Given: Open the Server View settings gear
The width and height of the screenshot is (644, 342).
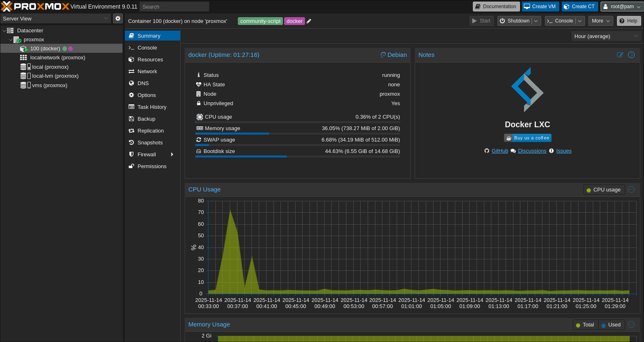Looking at the screenshot, I should pos(118,18).
